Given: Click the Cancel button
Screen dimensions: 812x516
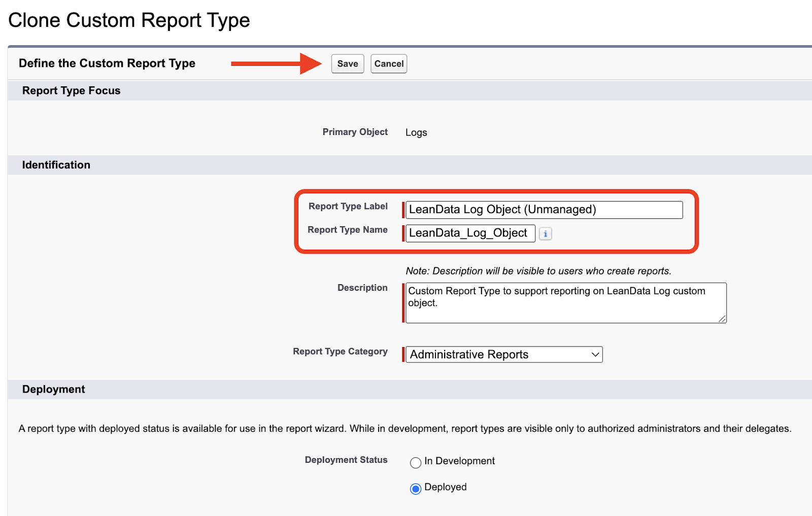Looking at the screenshot, I should coord(389,64).
